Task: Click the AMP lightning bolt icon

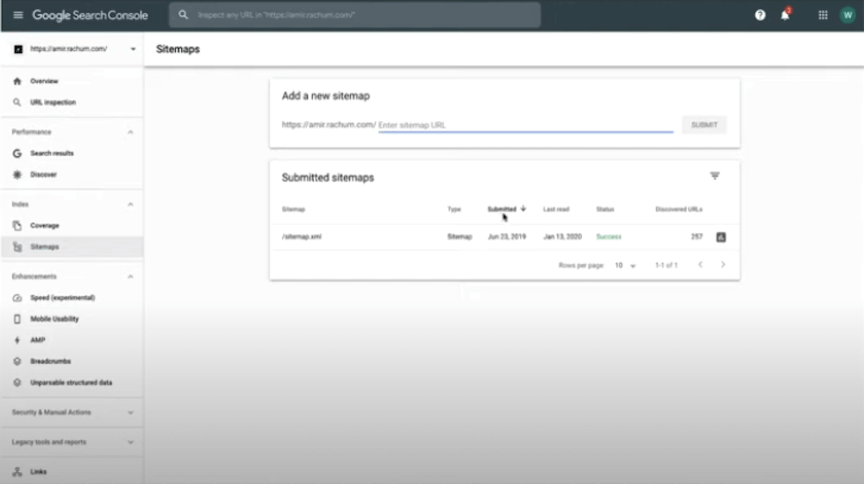Action: (17, 340)
